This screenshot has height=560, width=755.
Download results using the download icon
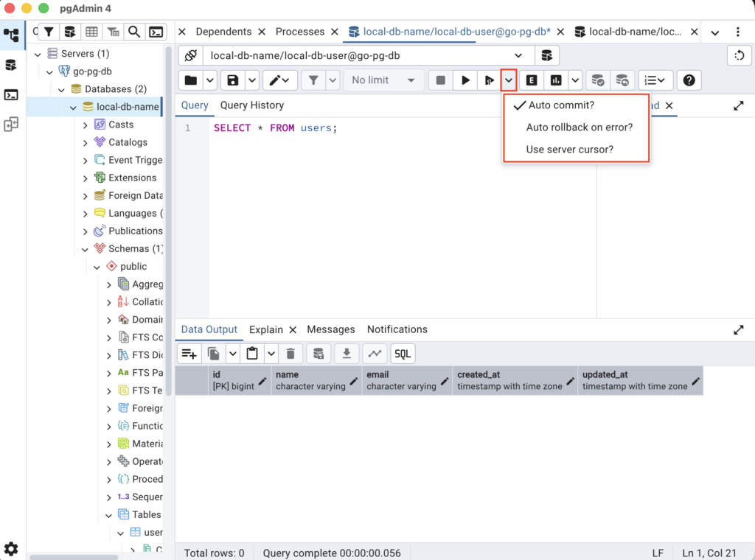click(x=346, y=354)
